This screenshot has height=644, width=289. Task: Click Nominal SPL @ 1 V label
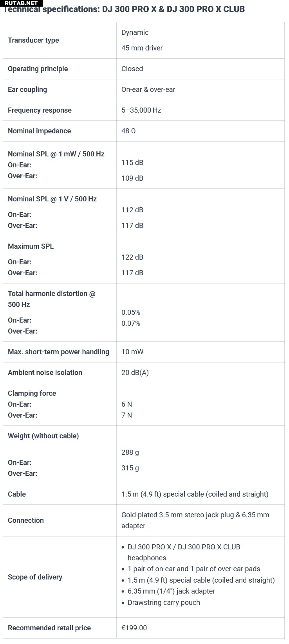(x=52, y=199)
